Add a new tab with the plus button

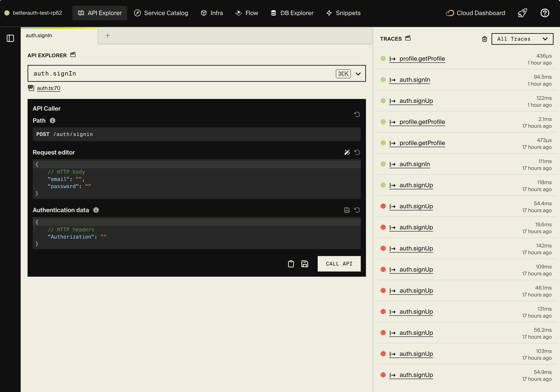pos(107,35)
